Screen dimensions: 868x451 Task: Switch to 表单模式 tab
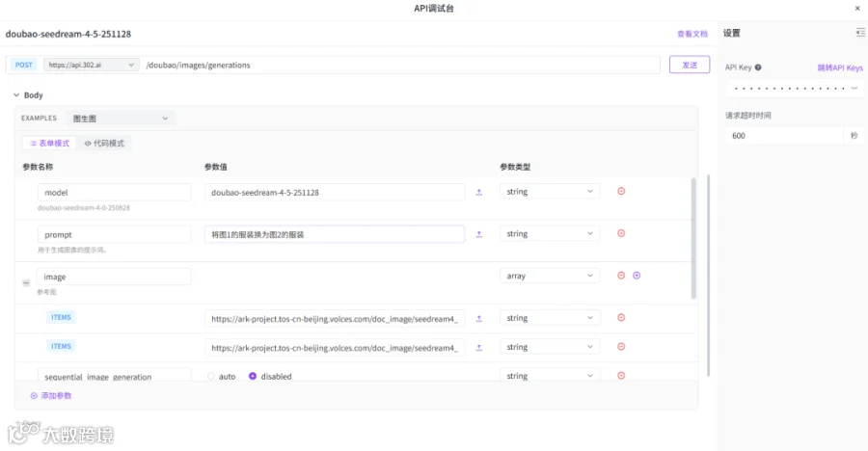coord(50,144)
